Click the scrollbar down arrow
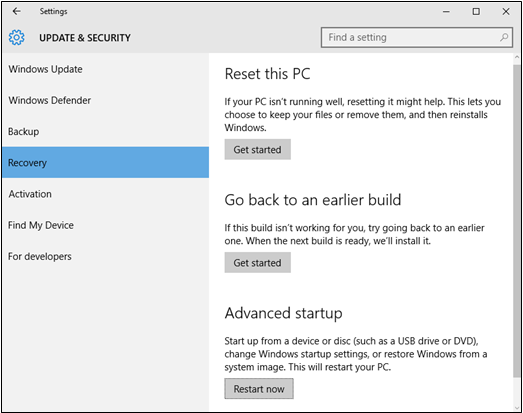The image size is (523, 413). [x=517, y=408]
